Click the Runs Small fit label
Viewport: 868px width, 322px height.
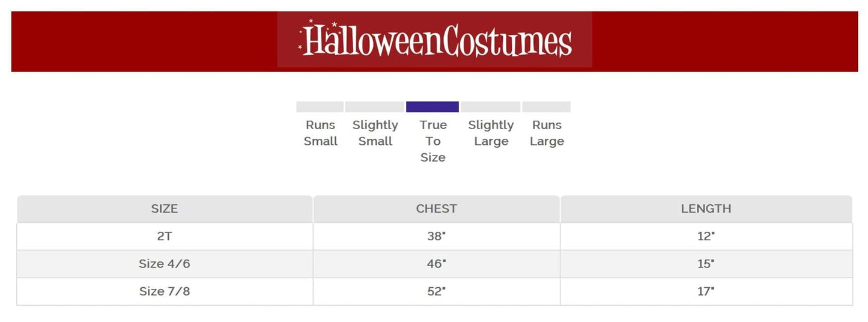(320, 133)
